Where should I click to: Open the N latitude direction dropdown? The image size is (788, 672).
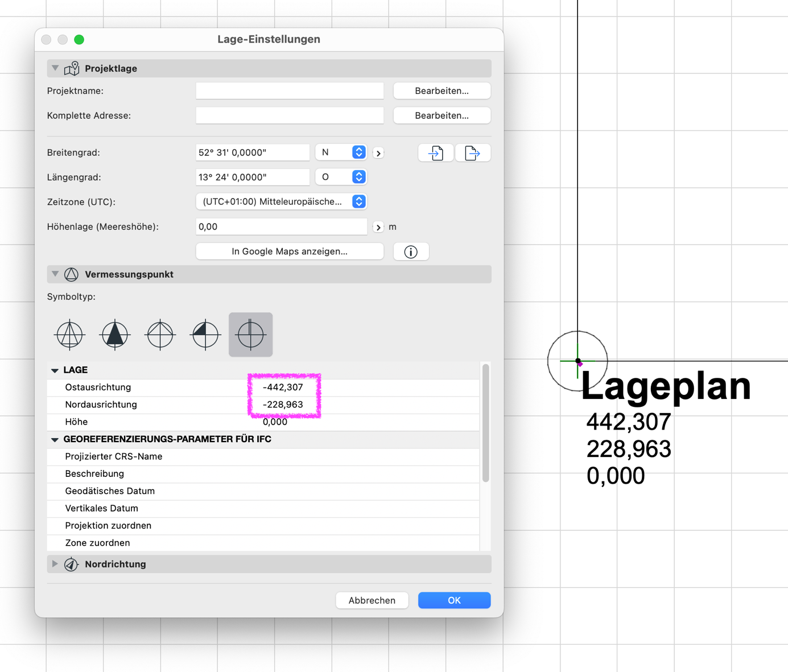[x=341, y=152]
